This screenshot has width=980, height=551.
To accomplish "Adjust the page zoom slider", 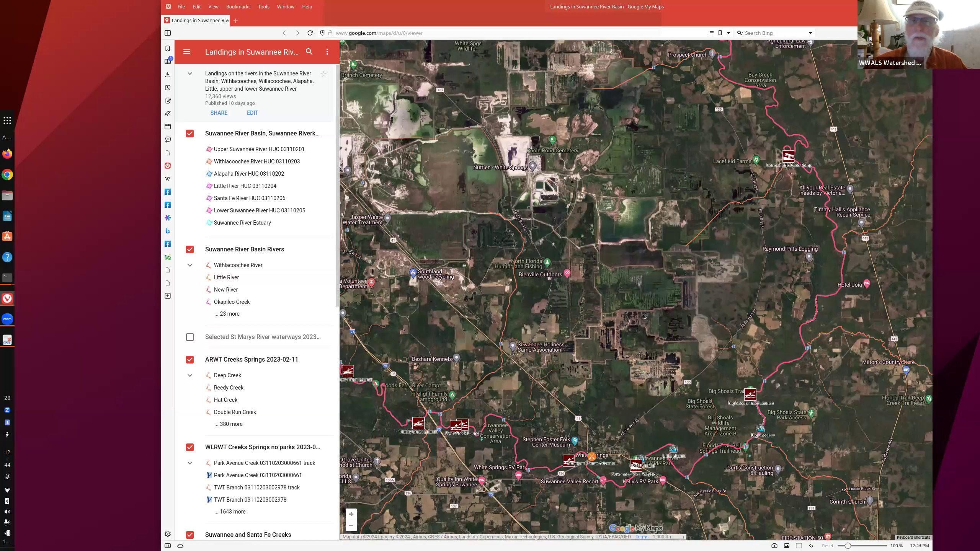I will coord(862,546).
